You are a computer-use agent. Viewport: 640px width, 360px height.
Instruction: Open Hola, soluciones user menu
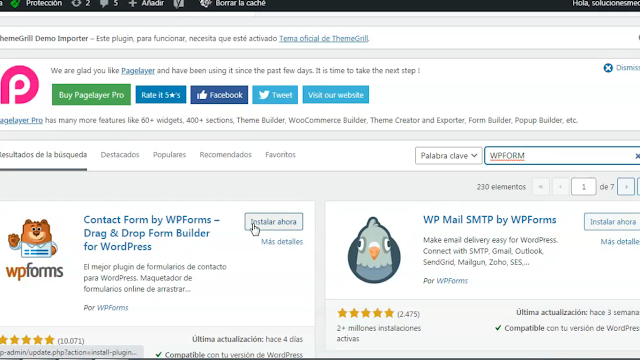606,3
